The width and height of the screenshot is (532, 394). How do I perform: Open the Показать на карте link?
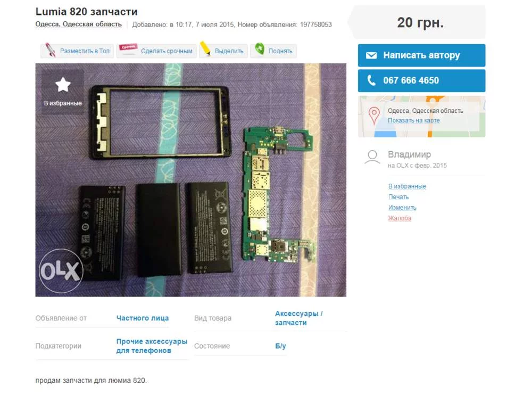tap(413, 120)
